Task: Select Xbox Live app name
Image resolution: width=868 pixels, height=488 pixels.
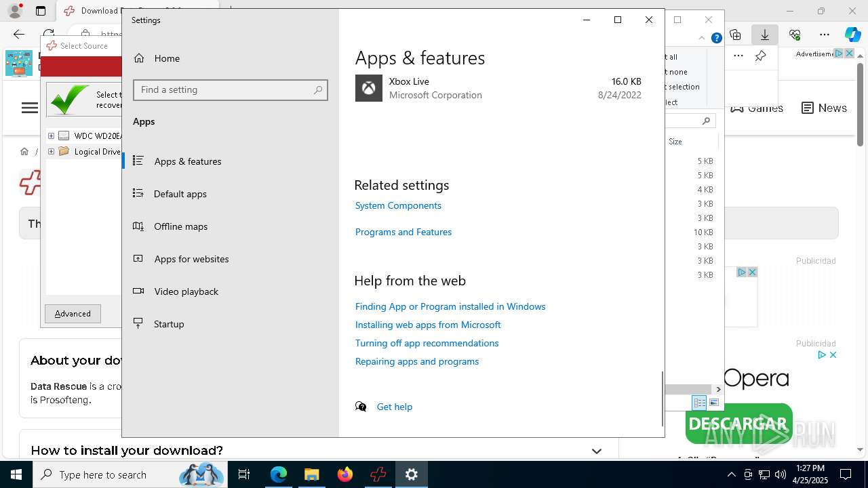Action: [x=409, y=81]
